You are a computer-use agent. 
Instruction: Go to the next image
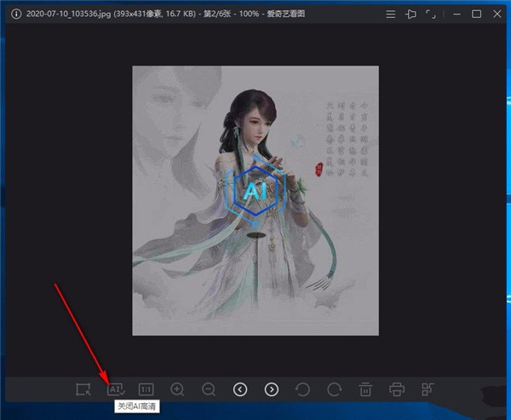click(x=271, y=389)
